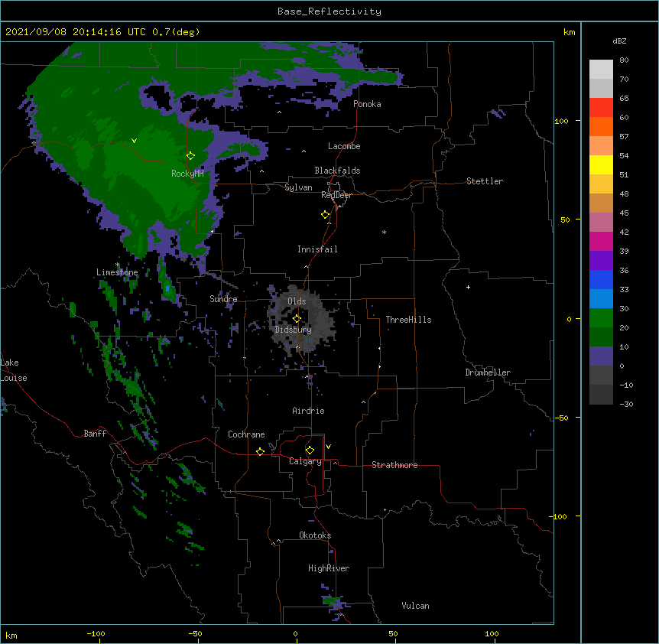Click the blue echo core southeast of Limestone
Image resolution: width=659 pixels, height=644 pixels.
(x=167, y=288)
